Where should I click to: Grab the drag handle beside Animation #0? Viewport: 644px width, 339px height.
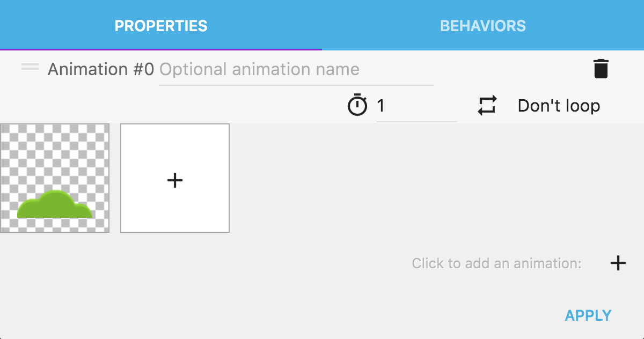pyautogui.click(x=30, y=67)
